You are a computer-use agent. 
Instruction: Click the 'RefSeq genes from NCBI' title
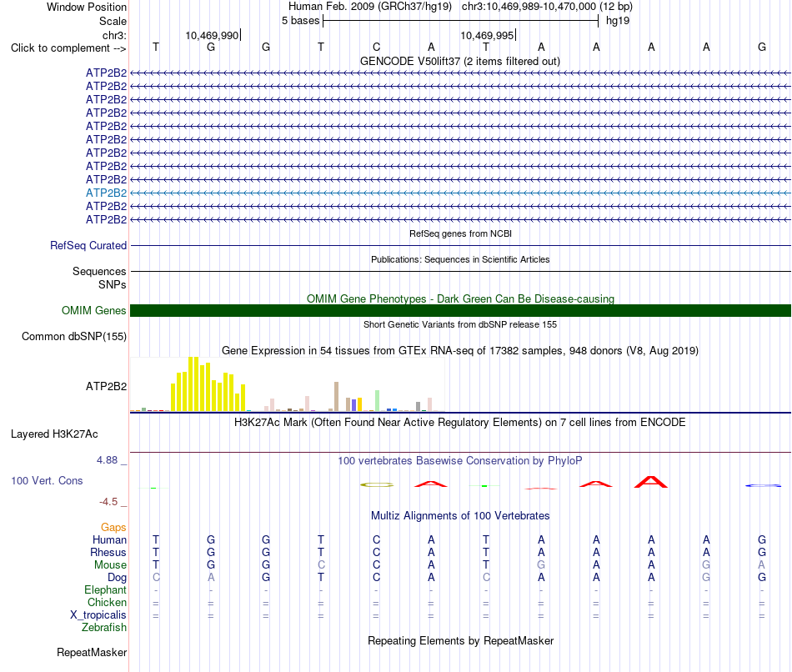pos(460,233)
